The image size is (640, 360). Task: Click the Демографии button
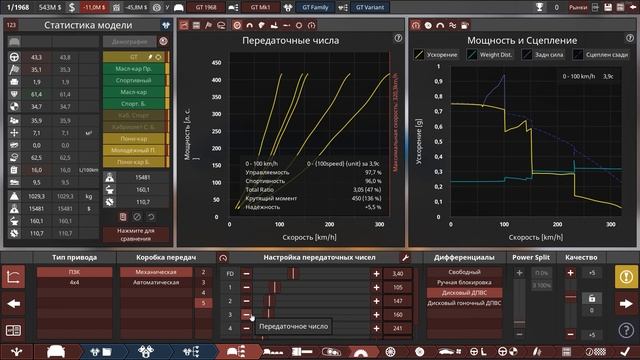[x=129, y=41]
